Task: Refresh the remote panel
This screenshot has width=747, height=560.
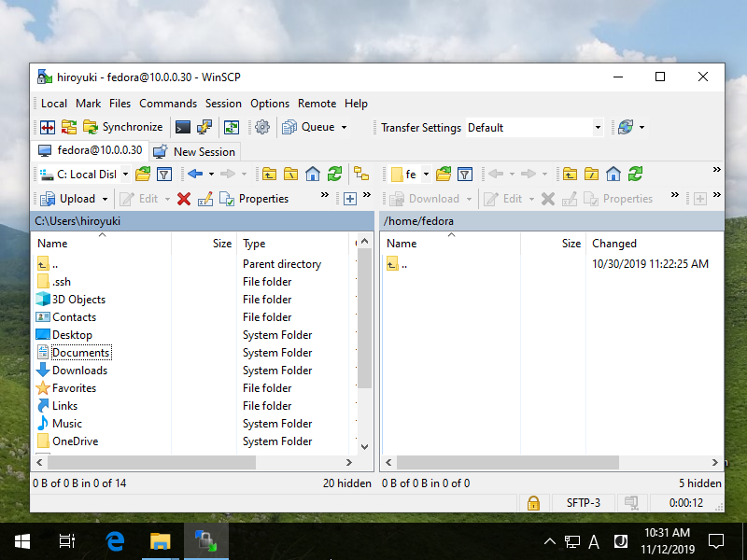Action: (x=635, y=175)
